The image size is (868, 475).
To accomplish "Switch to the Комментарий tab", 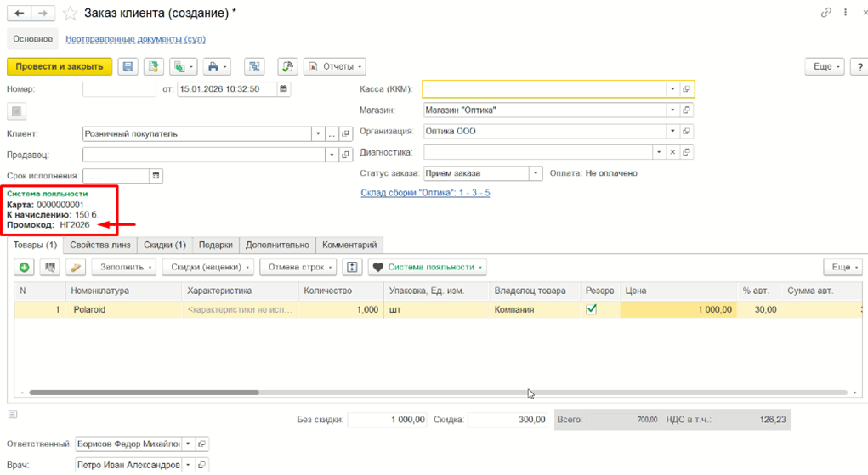I will click(x=349, y=245).
